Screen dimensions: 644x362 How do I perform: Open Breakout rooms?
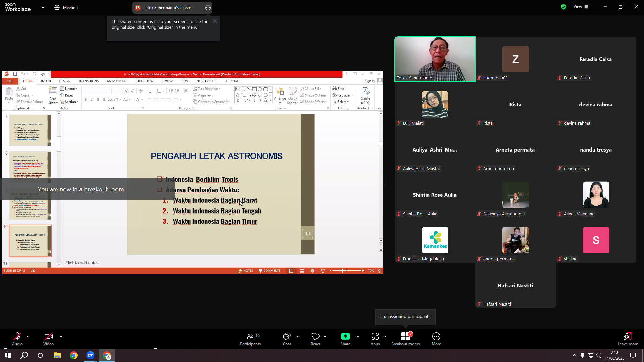pos(406,339)
